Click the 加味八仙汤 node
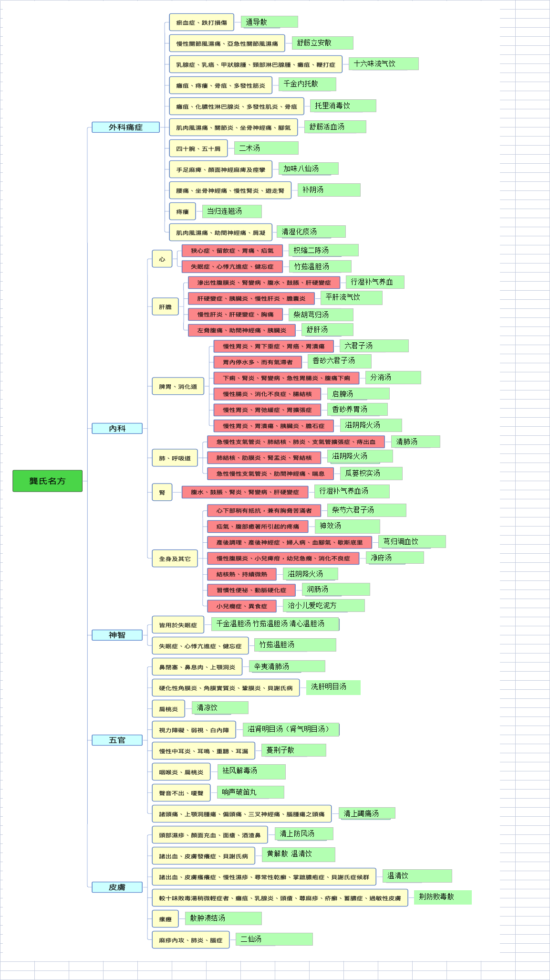Image resolution: width=550 pixels, height=980 pixels. click(309, 169)
